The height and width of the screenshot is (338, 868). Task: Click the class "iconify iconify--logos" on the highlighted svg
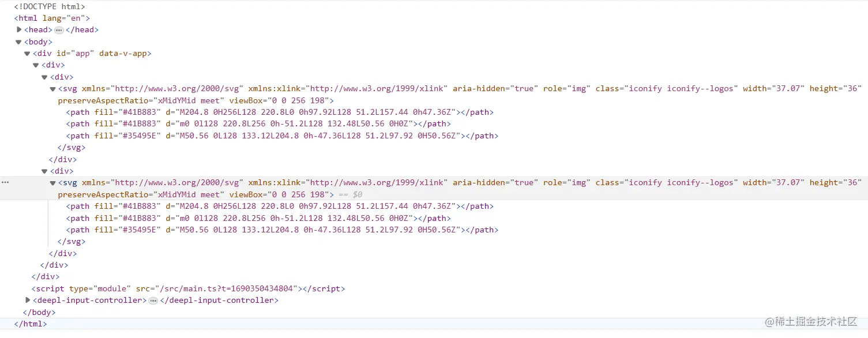[681, 182]
